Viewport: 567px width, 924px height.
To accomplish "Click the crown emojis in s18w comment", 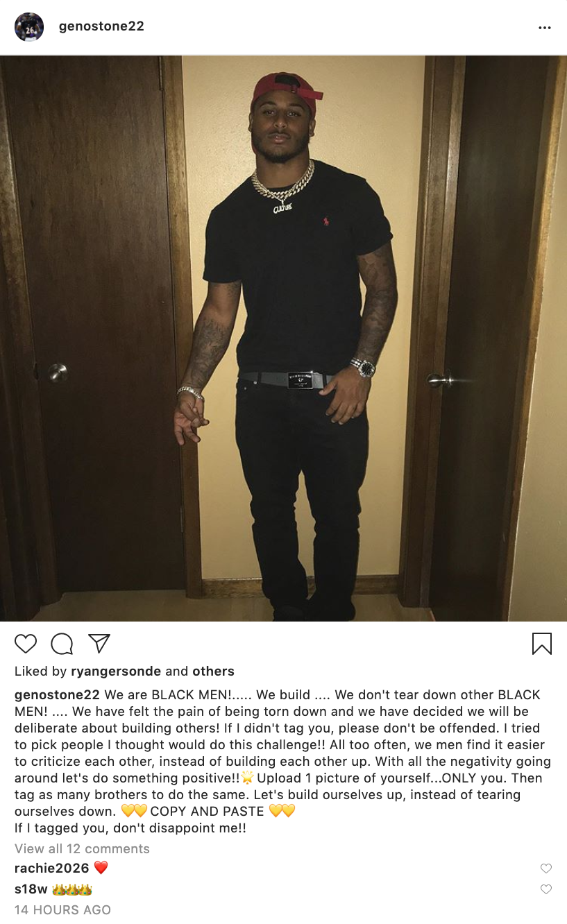I will point(71,889).
